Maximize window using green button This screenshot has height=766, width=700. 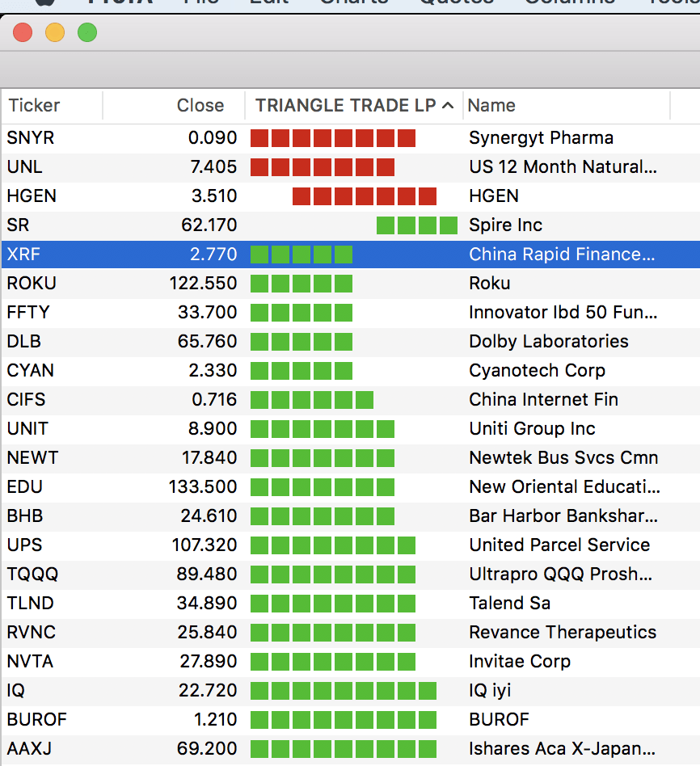tap(87, 33)
